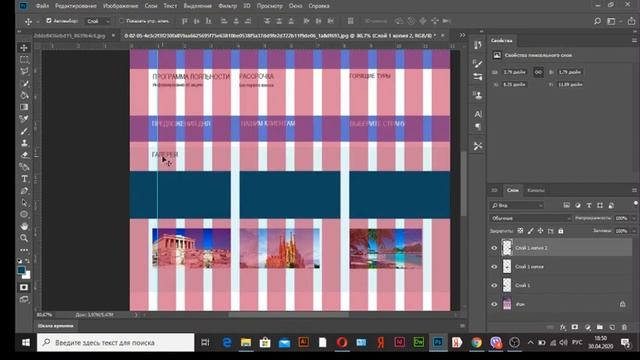The image size is (640, 360).
Task: Add layer style fx icon
Action: tap(563, 327)
